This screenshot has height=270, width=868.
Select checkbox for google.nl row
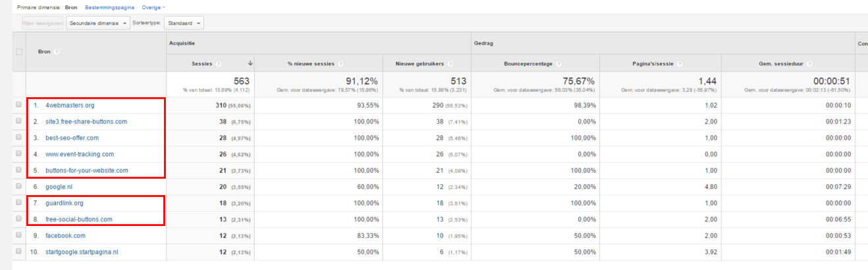pyautogui.click(x=18, y=187)
